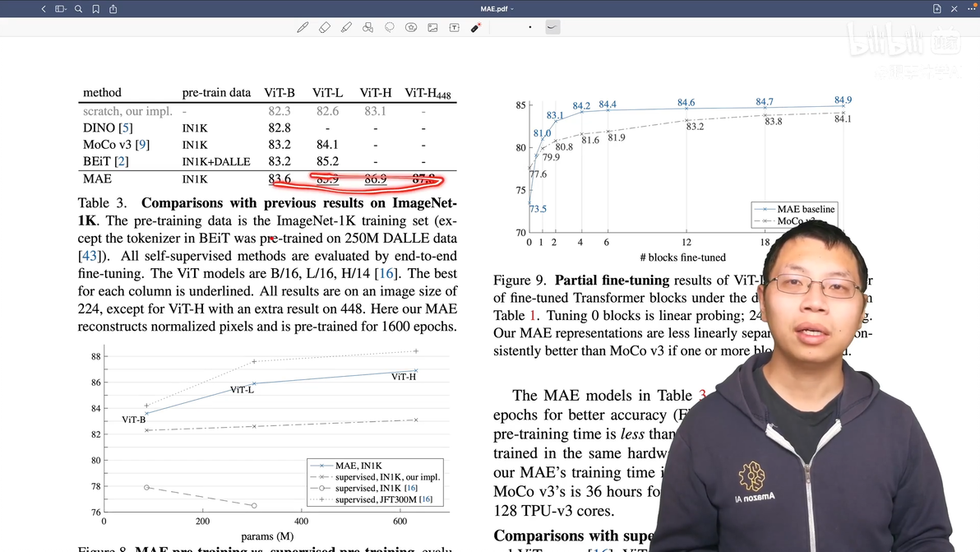Image resolution: width=980 pixels, height=552 pixels.
Task: Click 'pre-train data' column header
Action: click(216, 92)
